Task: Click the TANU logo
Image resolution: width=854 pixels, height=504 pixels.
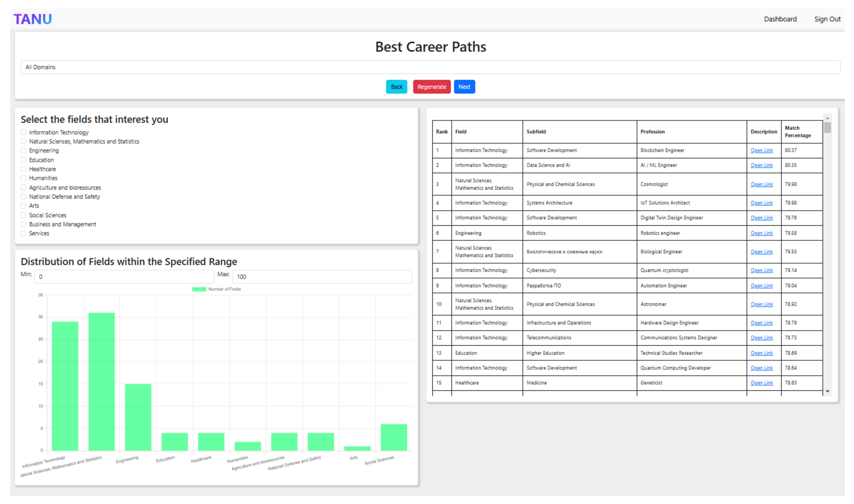Action: 33,19
